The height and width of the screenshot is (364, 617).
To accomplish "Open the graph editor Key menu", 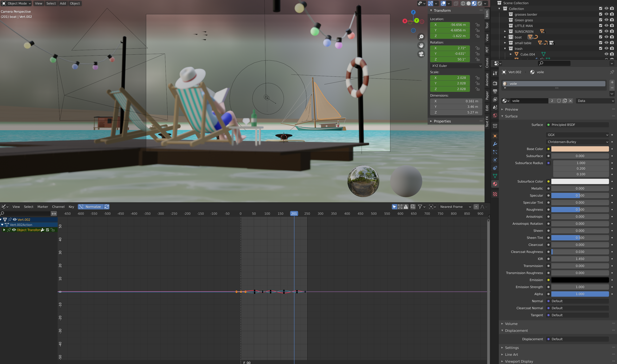I will coord(71,207).
